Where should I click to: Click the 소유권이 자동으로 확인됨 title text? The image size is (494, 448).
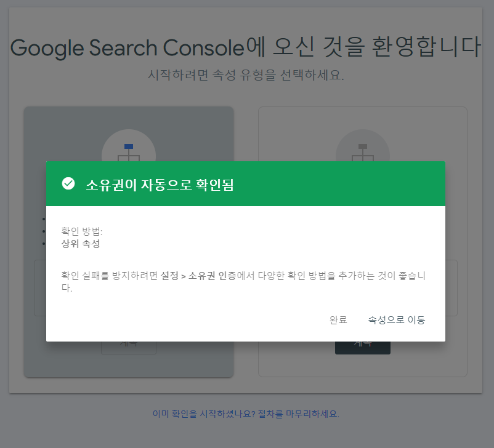click(160, 185)
